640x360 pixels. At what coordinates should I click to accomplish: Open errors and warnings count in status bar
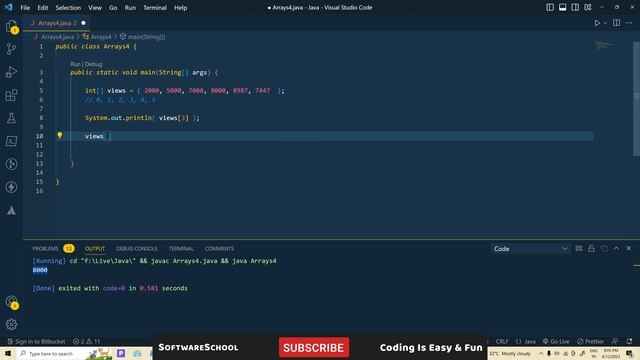point(87,341)
